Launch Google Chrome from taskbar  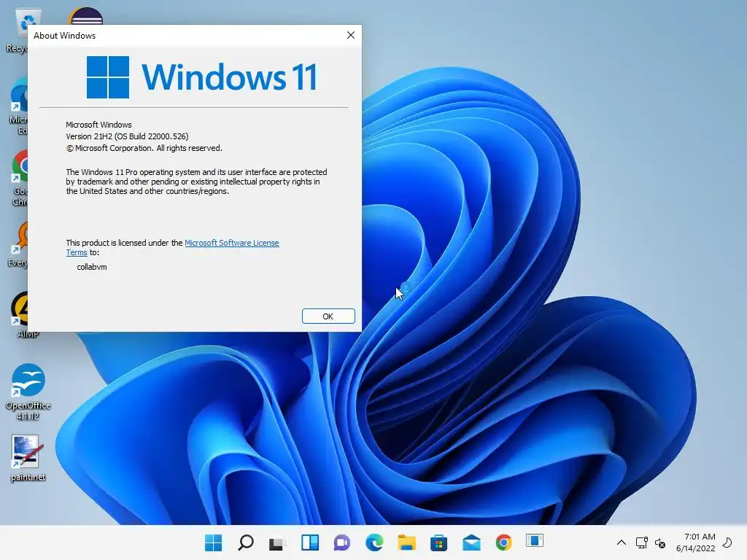click(503, 542)
